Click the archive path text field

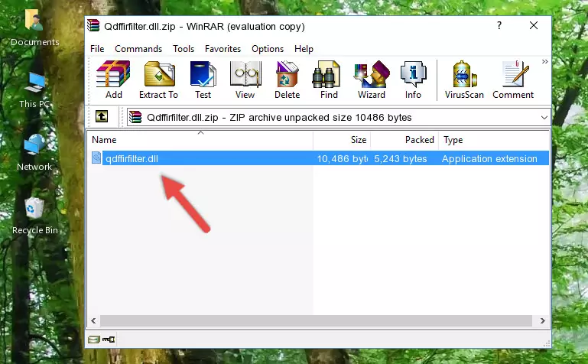[x=339, y=117]
